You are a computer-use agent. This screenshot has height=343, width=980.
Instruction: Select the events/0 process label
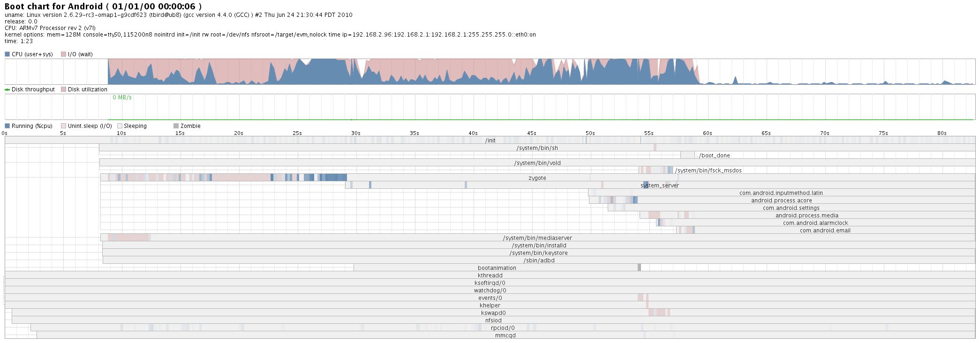[x=490, y=298]
